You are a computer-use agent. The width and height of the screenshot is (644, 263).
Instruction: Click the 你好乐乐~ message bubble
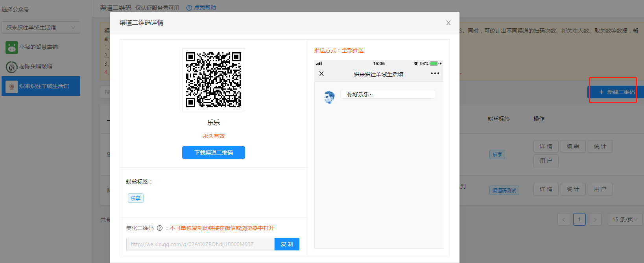[388, 94]
